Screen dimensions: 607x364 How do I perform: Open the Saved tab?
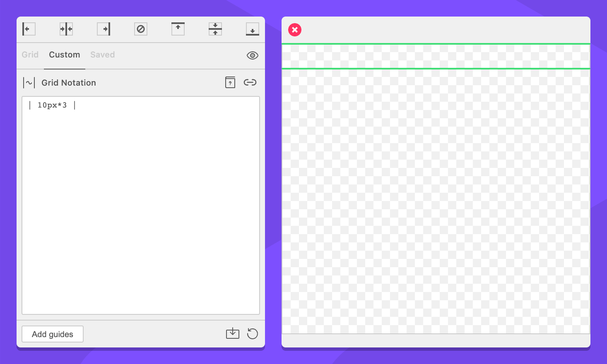[103, 55]
